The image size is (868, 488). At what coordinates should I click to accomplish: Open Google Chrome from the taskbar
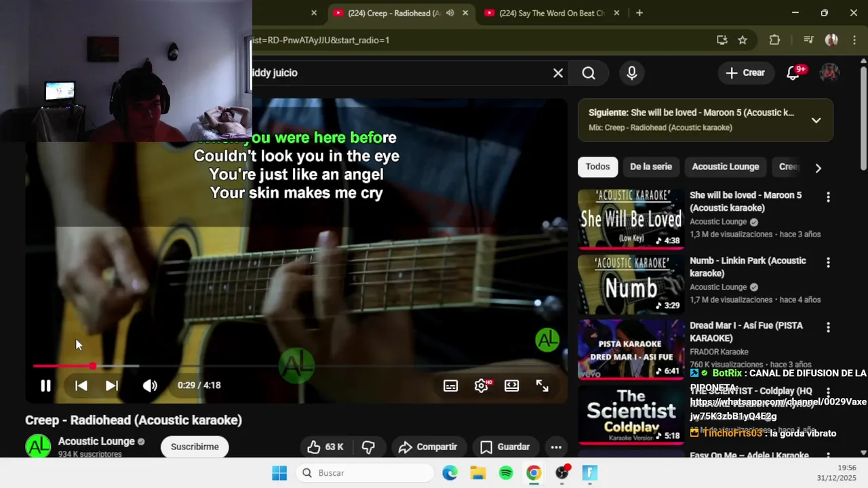tap(534, 473)
